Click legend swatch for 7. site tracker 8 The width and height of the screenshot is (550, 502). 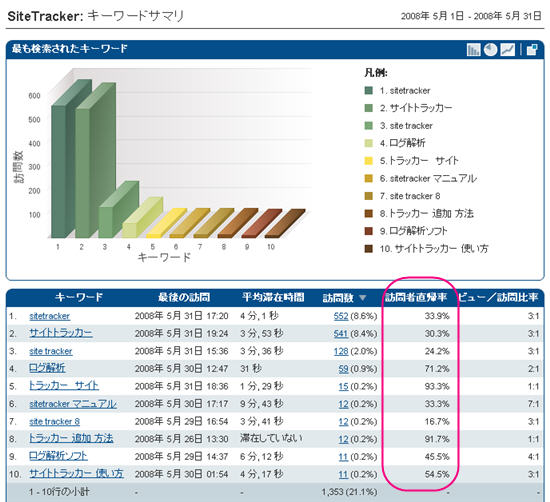[368, 196]
